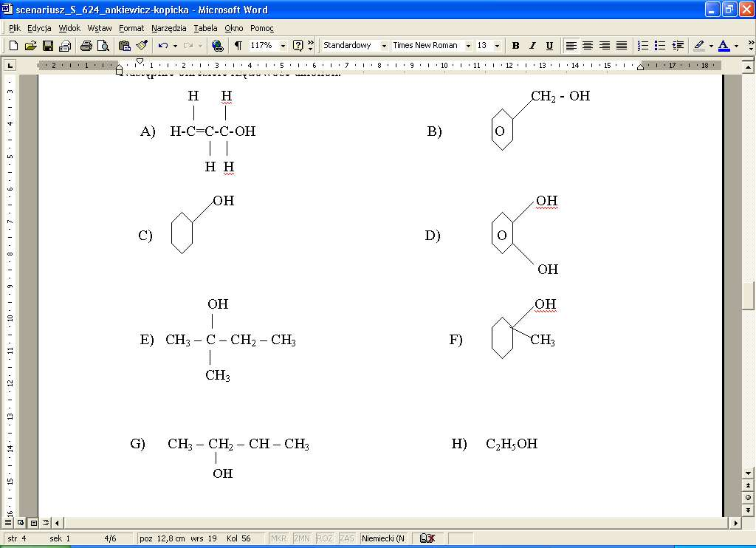Apply bulleted list formatting
The width and height of the screenshot is (756, 548).
click(660, 45)
